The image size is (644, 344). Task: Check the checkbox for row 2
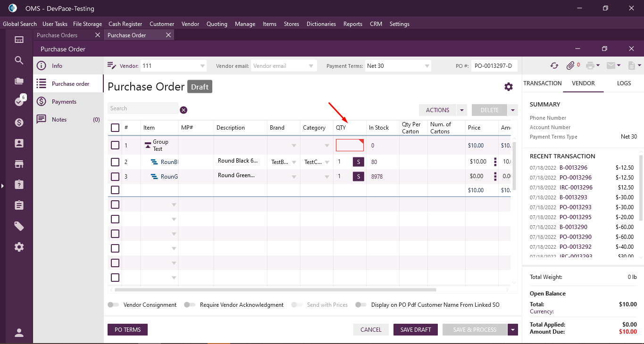pos(115,162)
